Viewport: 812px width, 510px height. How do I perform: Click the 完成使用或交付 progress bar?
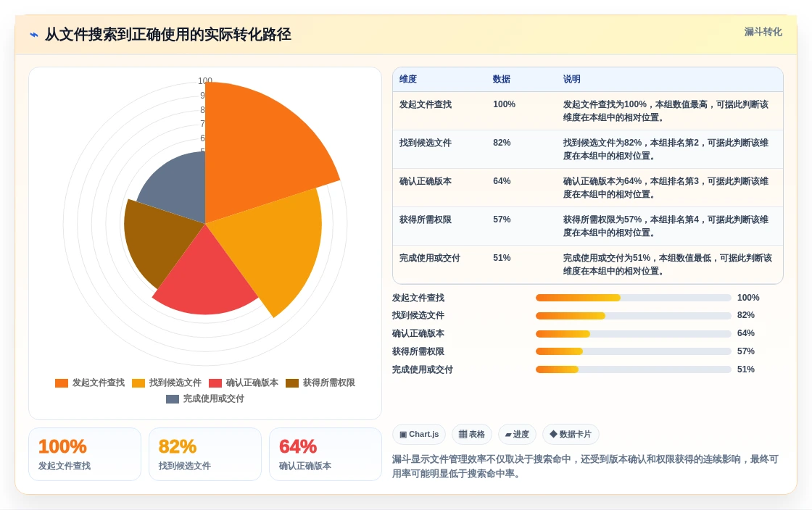[634, 369]
